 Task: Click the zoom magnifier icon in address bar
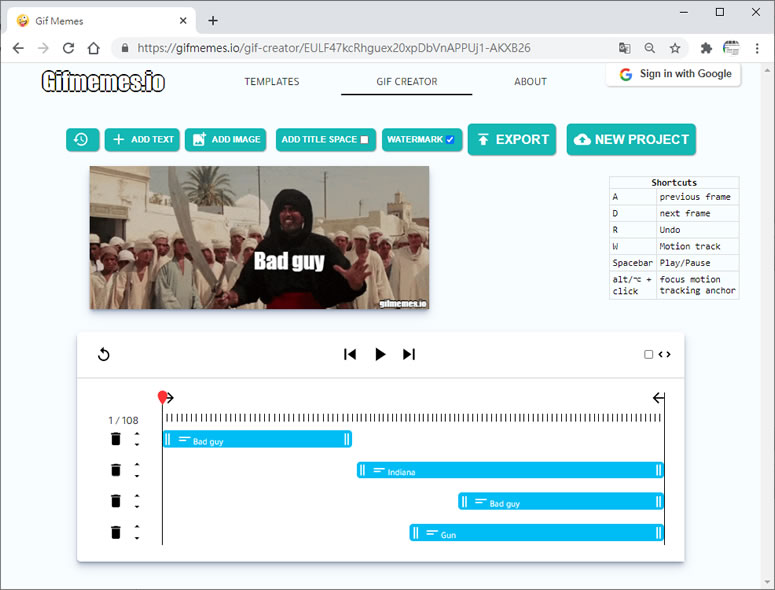coord(649,48)
